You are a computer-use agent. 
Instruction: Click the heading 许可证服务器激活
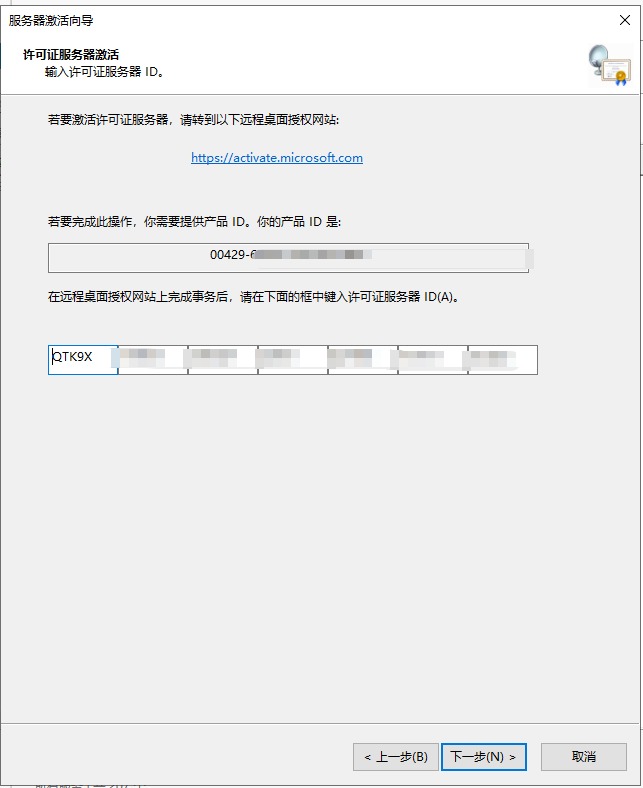point(71,54)
